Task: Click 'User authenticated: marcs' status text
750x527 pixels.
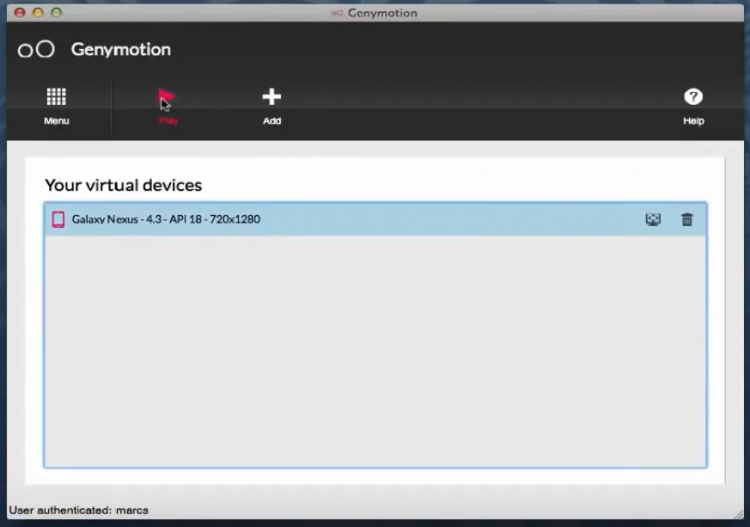Action: 79,510
